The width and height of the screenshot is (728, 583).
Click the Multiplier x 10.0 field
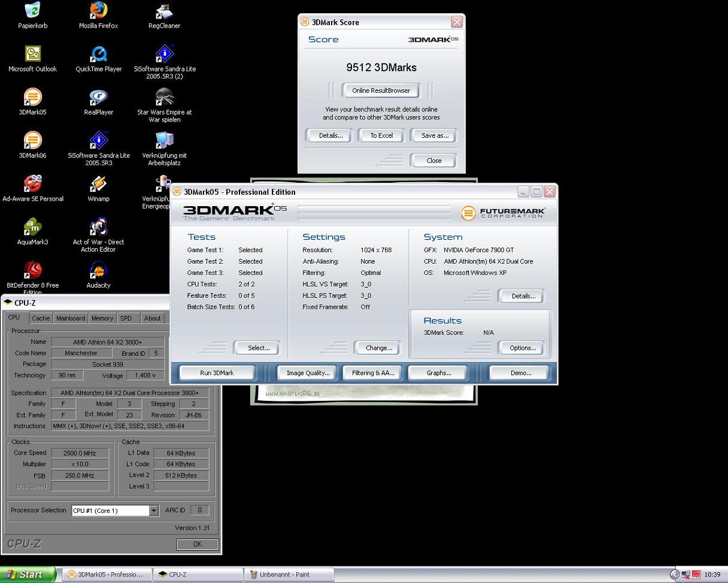80,464
